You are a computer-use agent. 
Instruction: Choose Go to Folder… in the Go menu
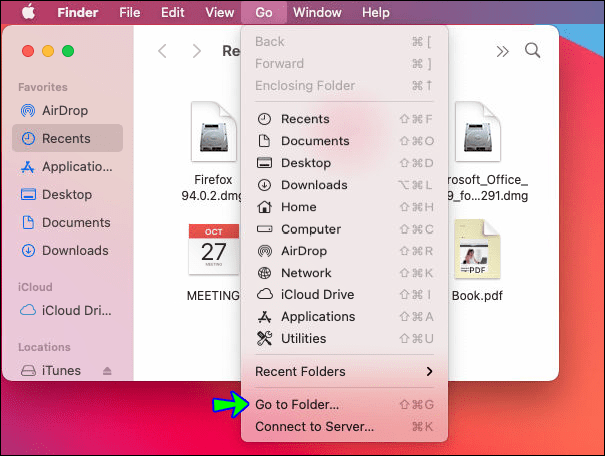click(x=344, y=405)
